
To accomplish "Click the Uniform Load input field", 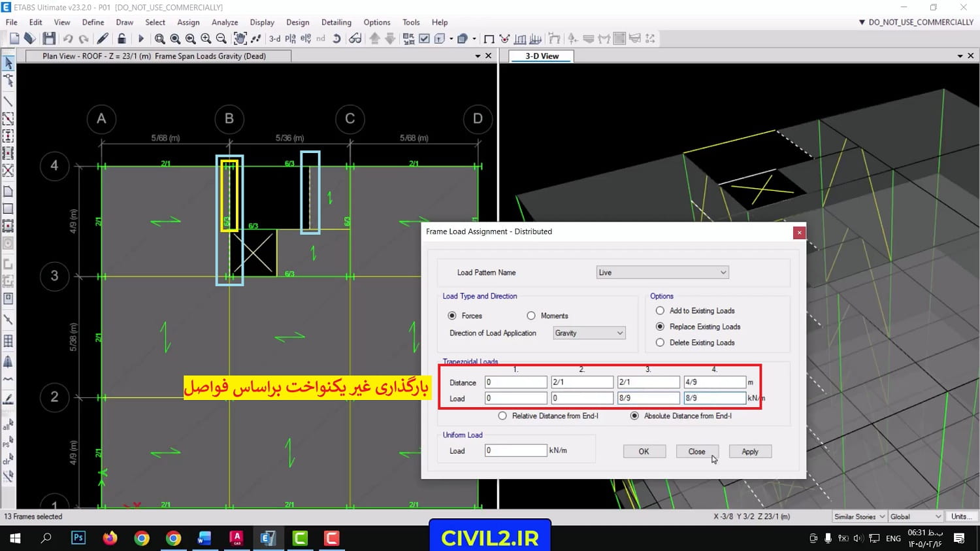I will pos(516,450).
